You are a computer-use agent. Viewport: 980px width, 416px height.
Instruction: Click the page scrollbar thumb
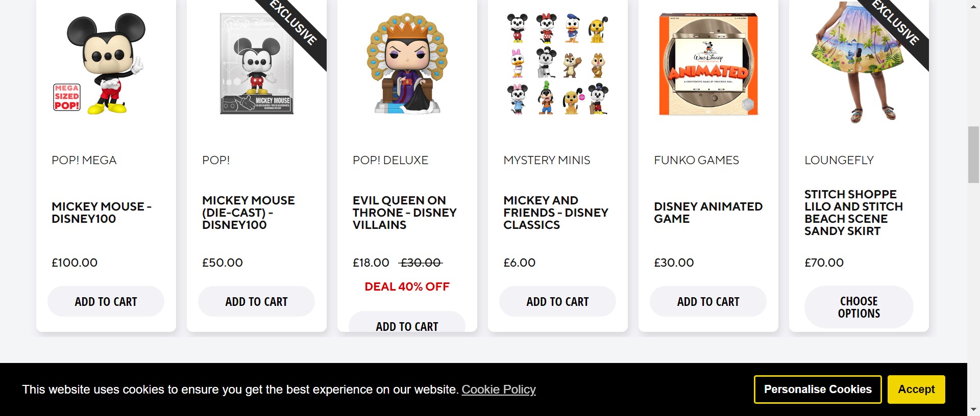[x=973, y=154]
